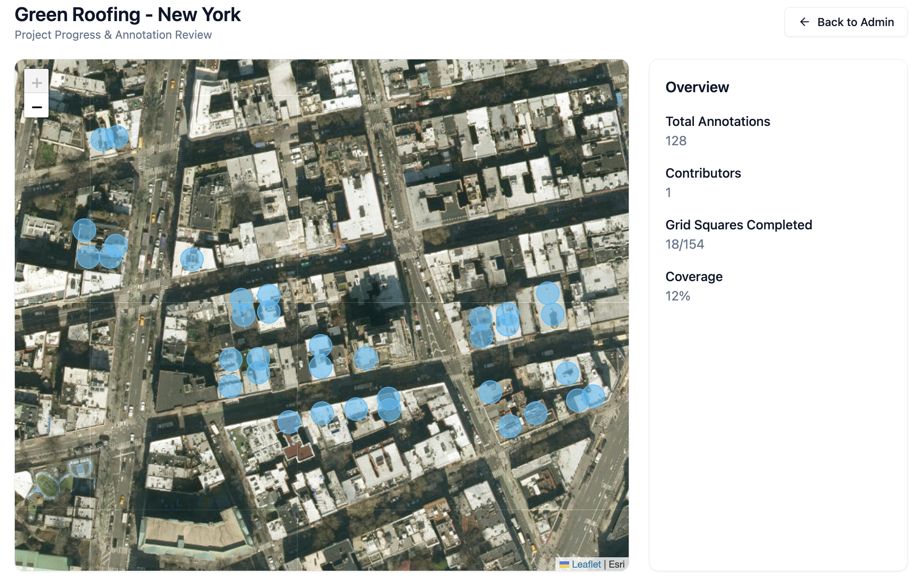The height and width of the screenshot is (582, 924).
Task: Click the Contributors count
Action: tap(668, 193)
